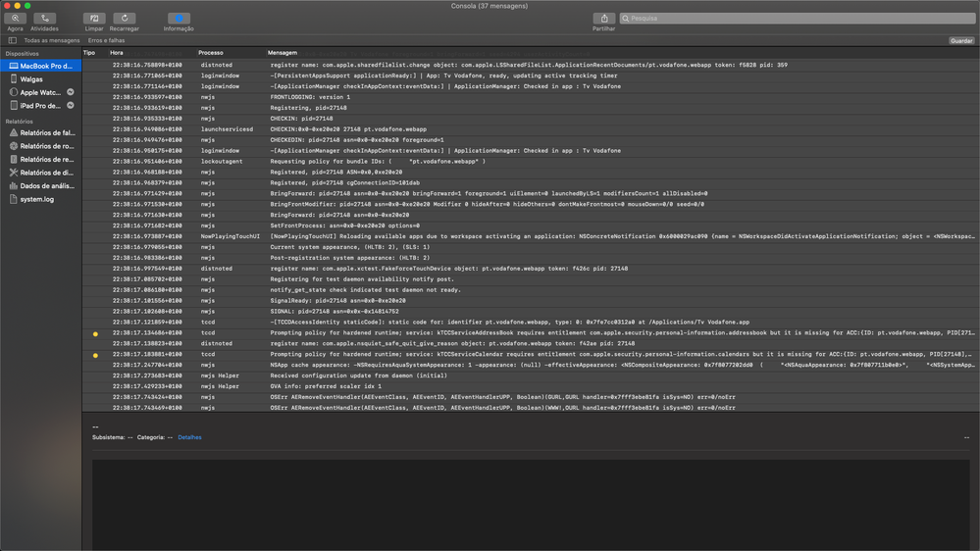Select the nsquiet_safe_quit_give_reason row
Image resolution: width=980 pixels, height=551 pixels.
[531, 343]
